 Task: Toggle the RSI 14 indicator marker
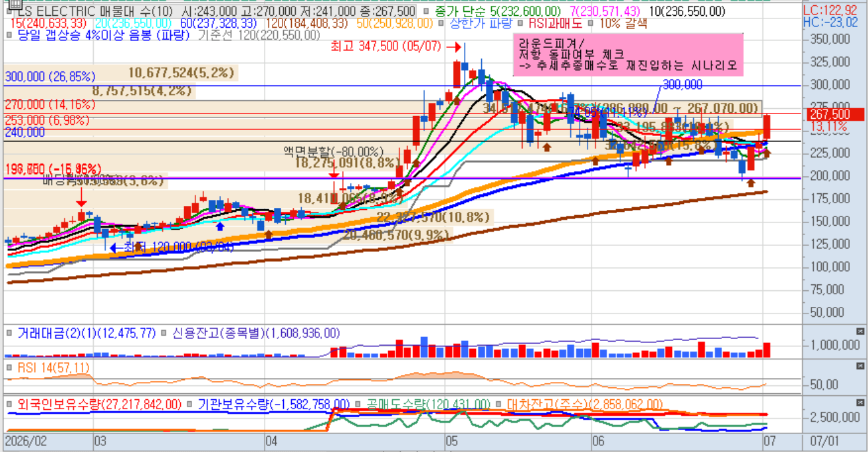[9, 368]
